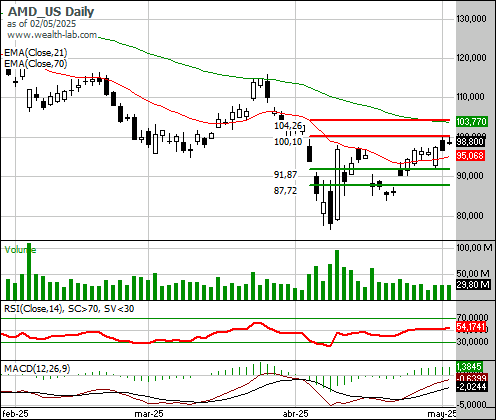Click the 'as of 02/05/2025' date label
Screen dimensions: 496x420
click(x=41, y=24)
